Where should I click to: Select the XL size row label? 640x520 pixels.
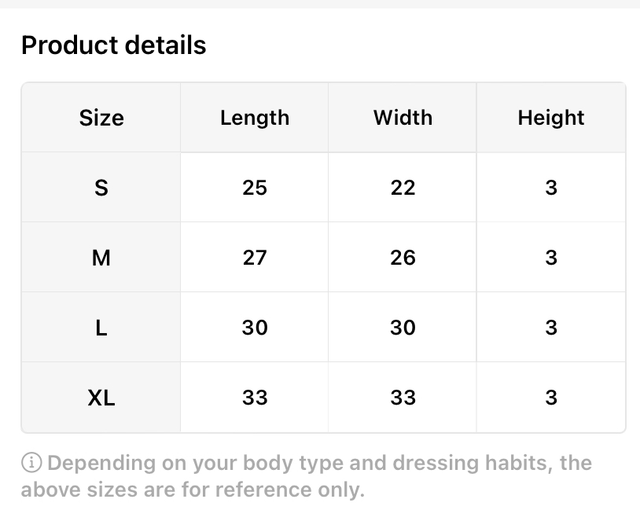(101, 398)
